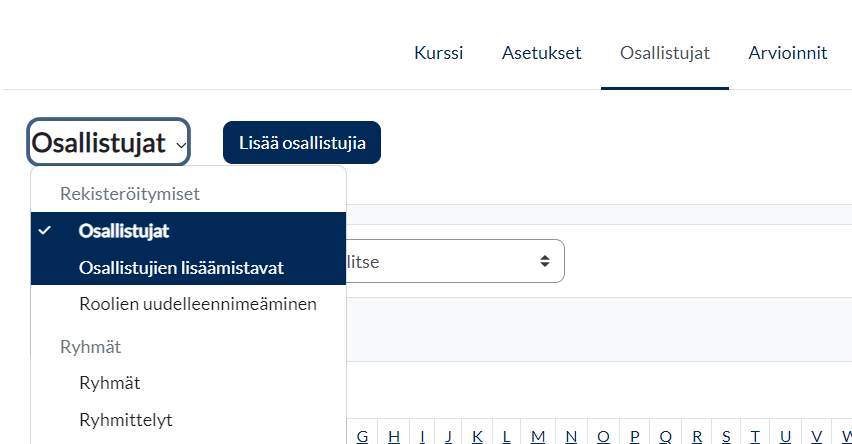This screenshot has width=852, height=444.
Task: Go to the Arvioinnit tab
Action: pyautogui.click(x=787, y=53)
